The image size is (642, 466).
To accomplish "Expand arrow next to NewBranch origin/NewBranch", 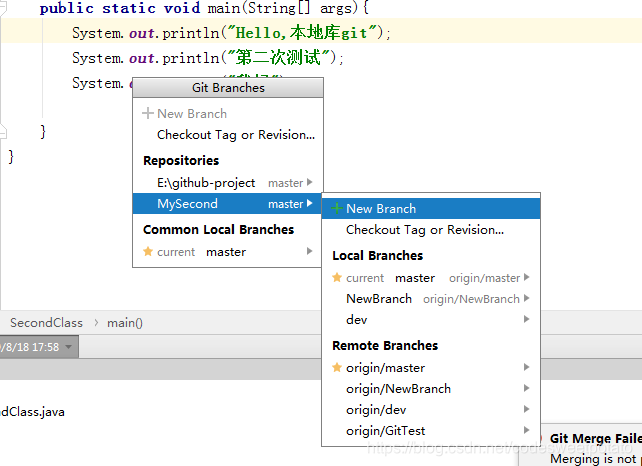I will [527, 298].
